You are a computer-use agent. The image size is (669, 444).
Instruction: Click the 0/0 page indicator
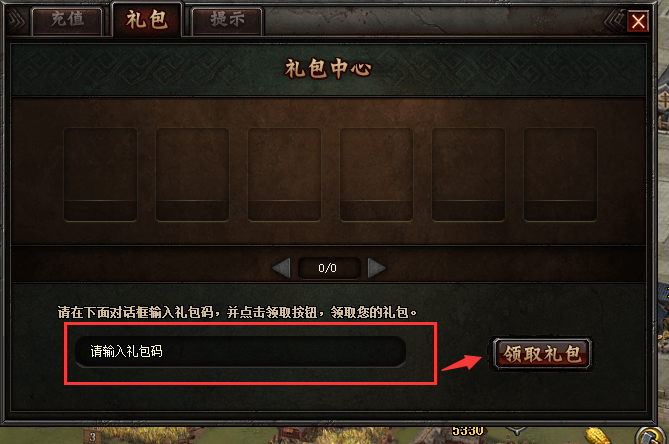pyautogui.click(x=328, y=268)
